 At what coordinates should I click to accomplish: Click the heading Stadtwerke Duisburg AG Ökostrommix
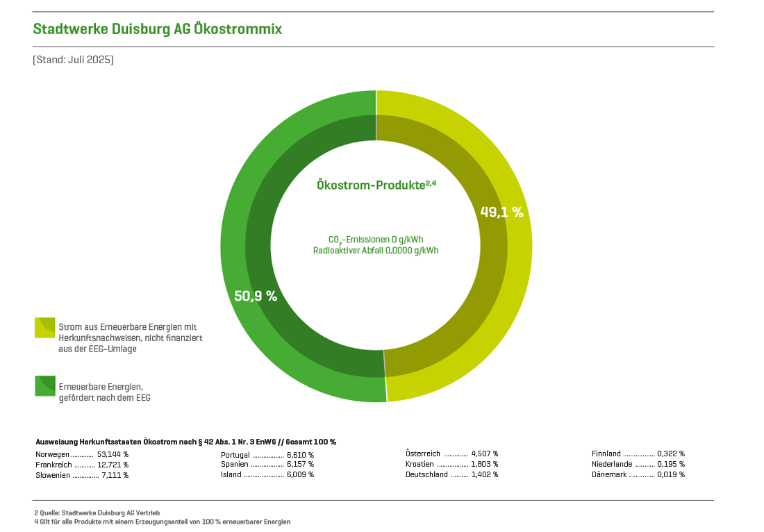157,29
